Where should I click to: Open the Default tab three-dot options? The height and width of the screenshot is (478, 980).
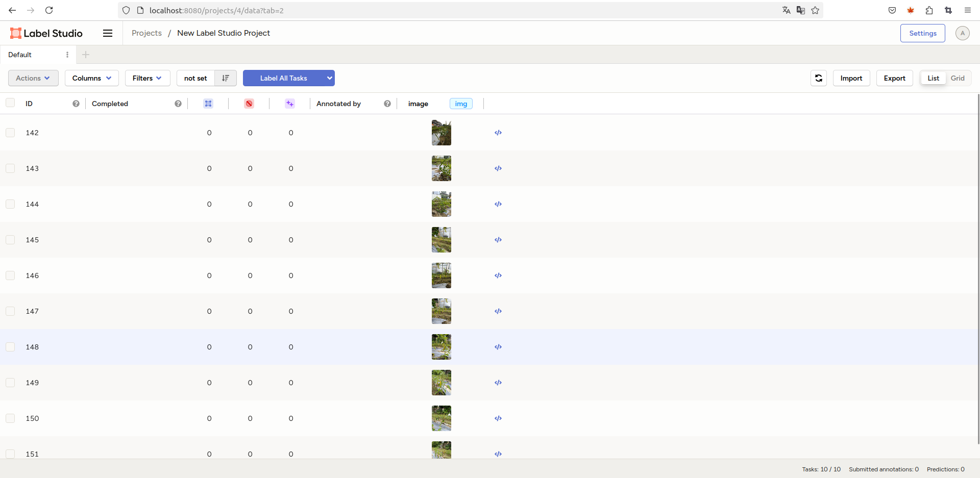pos(67,55)
